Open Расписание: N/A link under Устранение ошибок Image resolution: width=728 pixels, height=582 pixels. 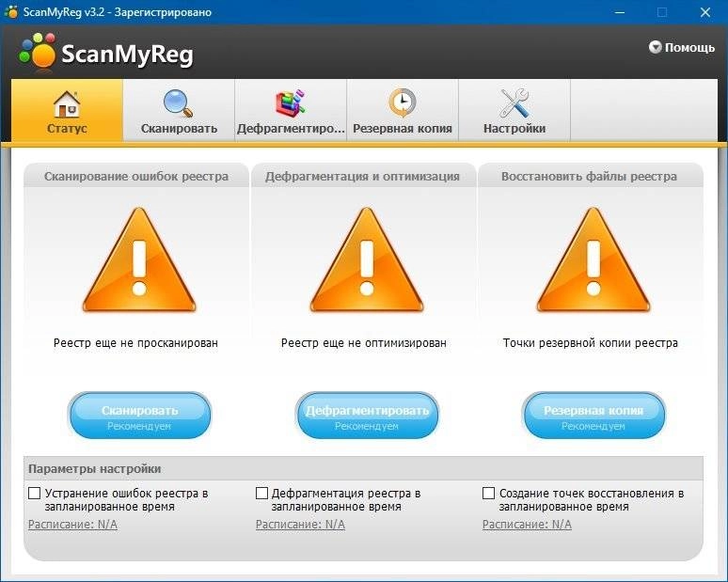point(72,525)
